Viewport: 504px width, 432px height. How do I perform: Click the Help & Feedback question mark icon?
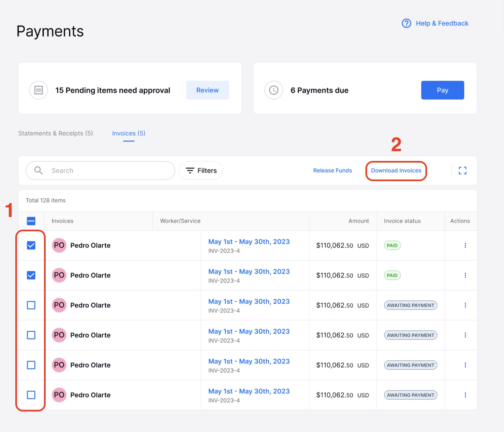point(406,23)
